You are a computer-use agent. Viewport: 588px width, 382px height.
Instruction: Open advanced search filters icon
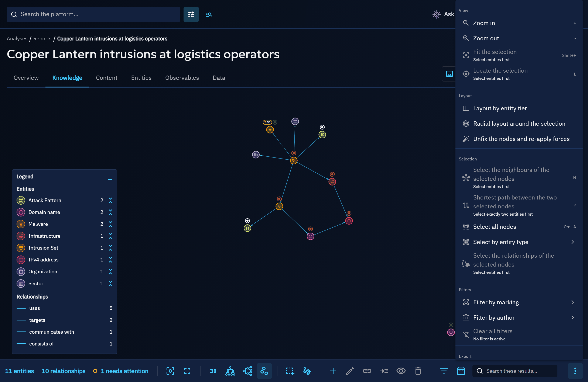pyautogui.click(x=191, y=14)
